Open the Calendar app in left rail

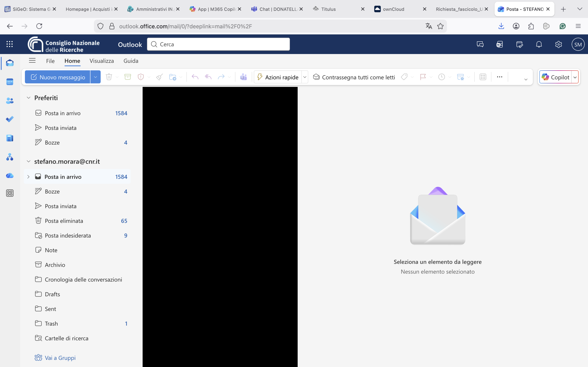10,82
